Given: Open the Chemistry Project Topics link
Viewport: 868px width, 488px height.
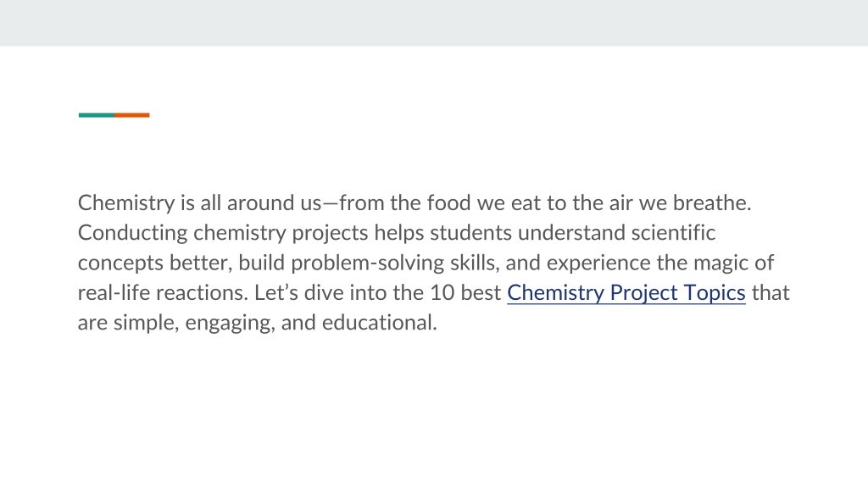Looking at the screenshot, I should point(626,292).
